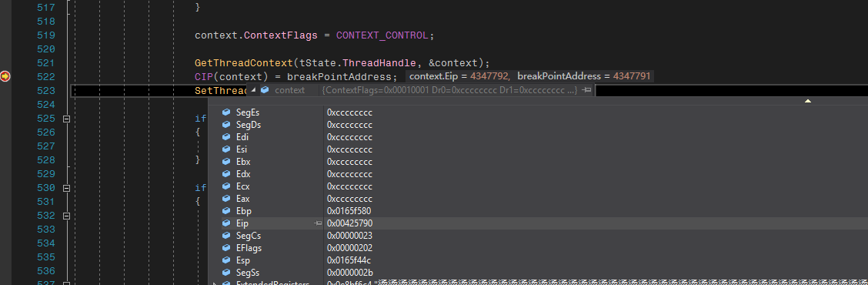The height and width of the screenshot is (285, 868).
Task: Click the SegSs field icon
Action: pyautogui.click(x=226, y=272)
